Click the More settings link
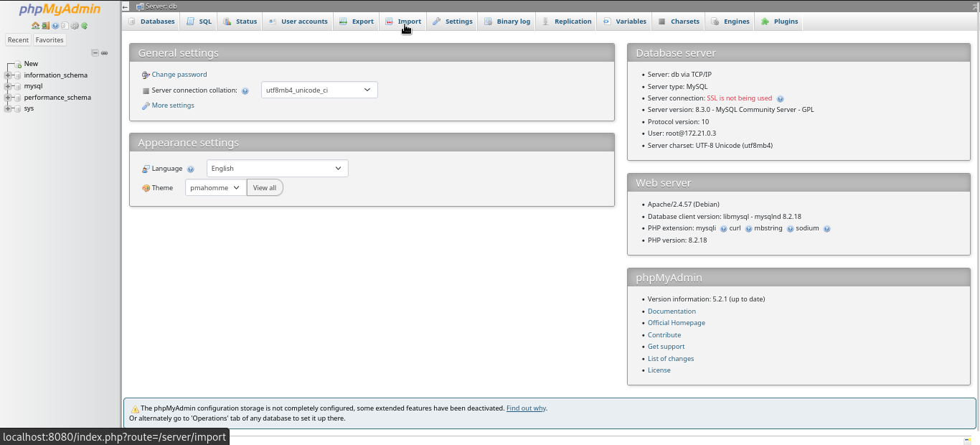Image resolution: width=980 pixels, height=445 pixels. [173, 106]
